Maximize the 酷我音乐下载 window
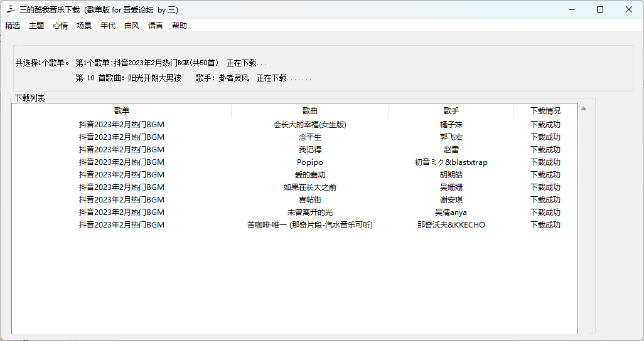Viewport: 644px width, 341px height. click(x=600, y=9)
